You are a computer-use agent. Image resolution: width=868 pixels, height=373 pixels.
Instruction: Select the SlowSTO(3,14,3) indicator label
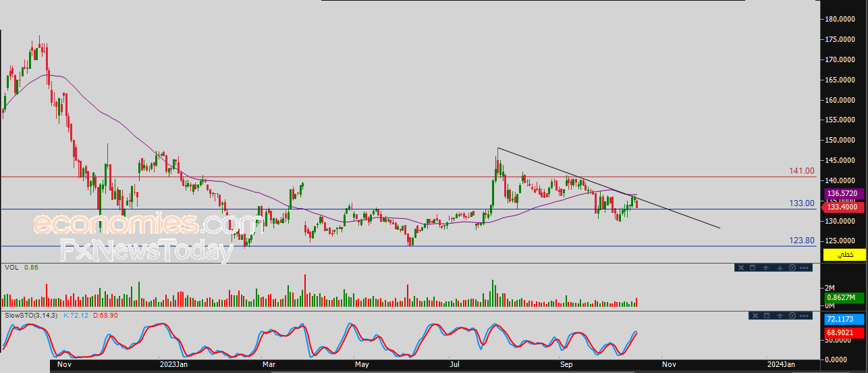coord(32,316)
